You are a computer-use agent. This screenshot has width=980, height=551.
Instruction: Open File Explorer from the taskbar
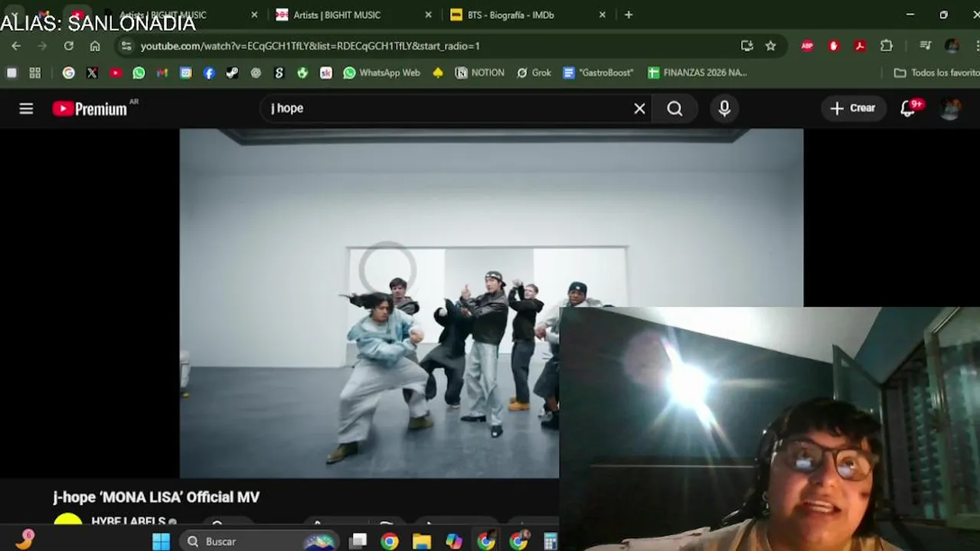[422, 541]
